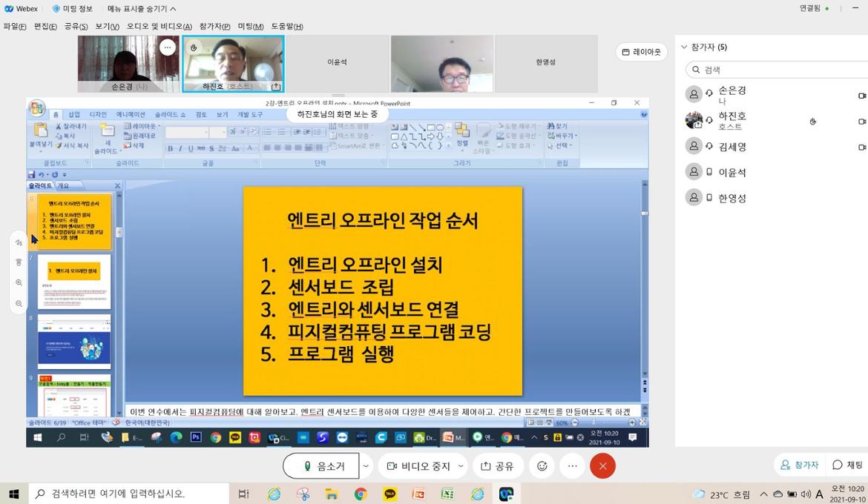Viewport: 868px width, 504px height.
Task: Show hidden system tray icons arrow
Action: (x=763, y=494)
